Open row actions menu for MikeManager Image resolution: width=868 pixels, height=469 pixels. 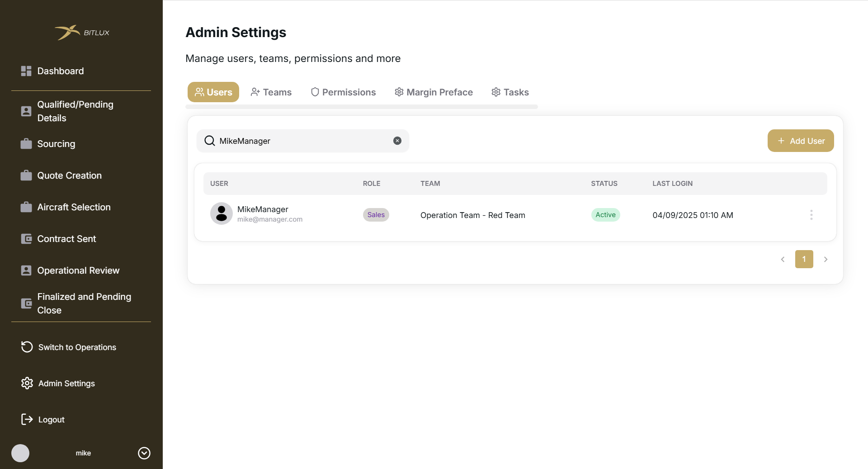(x=811, y=215)
